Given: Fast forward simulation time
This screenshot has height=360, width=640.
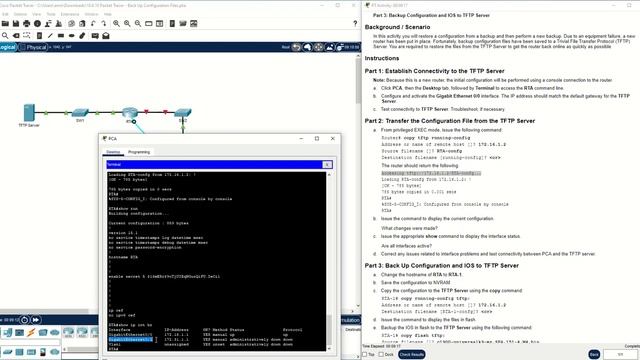Looking at the screenshot, I should point(36,320).
